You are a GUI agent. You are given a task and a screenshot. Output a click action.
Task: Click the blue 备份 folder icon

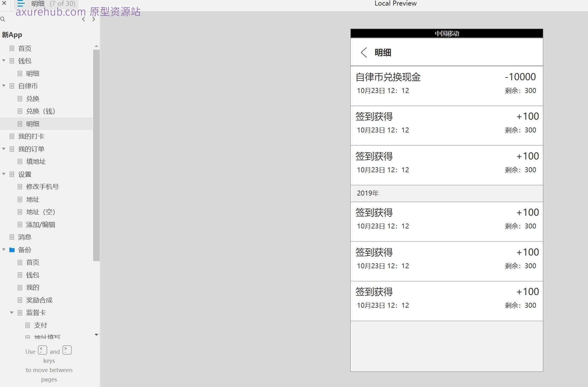click(x=12, y=250)
